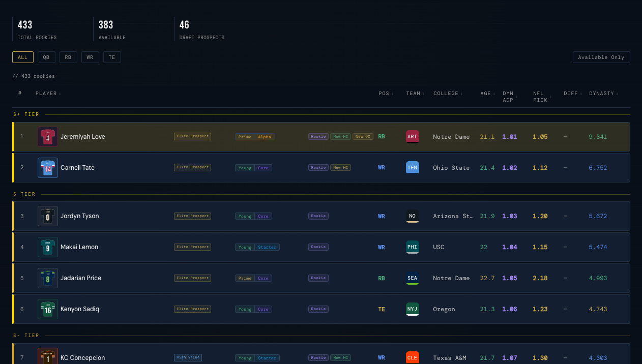Click Carnell Tate's Young Core tag
642x364 pixels.
253,168
